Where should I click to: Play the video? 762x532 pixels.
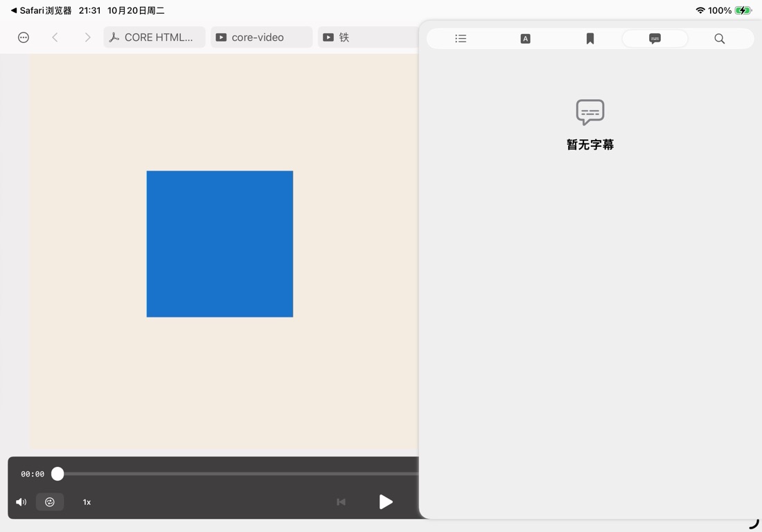click(x=386, y=502)
